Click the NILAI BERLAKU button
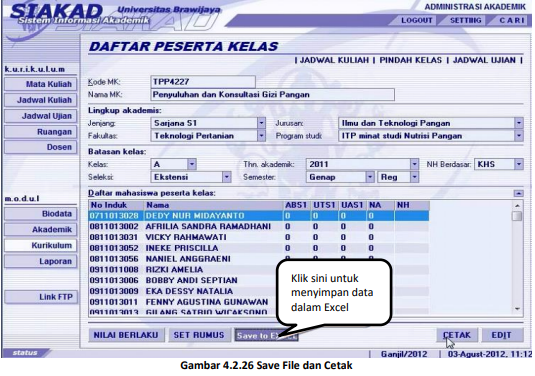Viewport: 535px width, 376px height. click(126, 335)
